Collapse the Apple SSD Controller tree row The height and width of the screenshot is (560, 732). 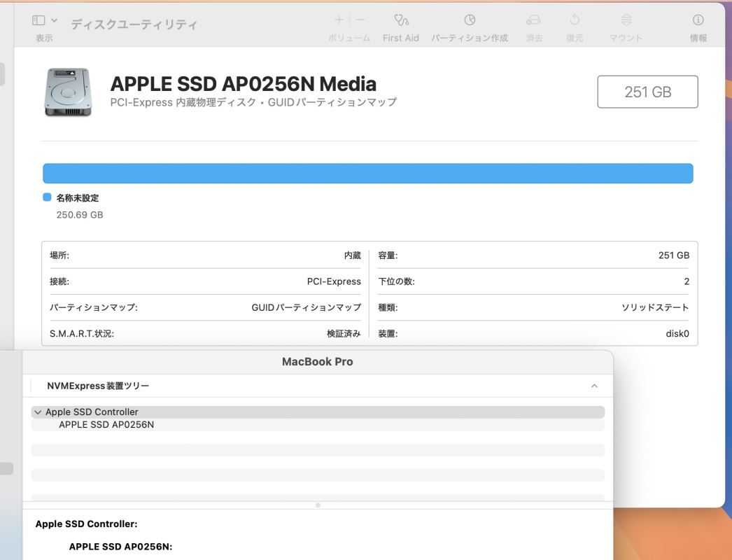(38, 412)
